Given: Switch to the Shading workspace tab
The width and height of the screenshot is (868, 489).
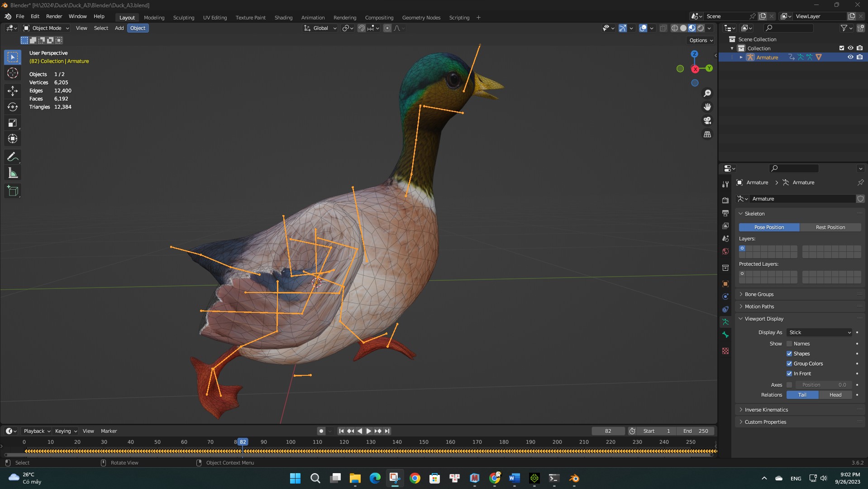Looking at the screenshot, I should pyautogui.click(x=283, y=17).
